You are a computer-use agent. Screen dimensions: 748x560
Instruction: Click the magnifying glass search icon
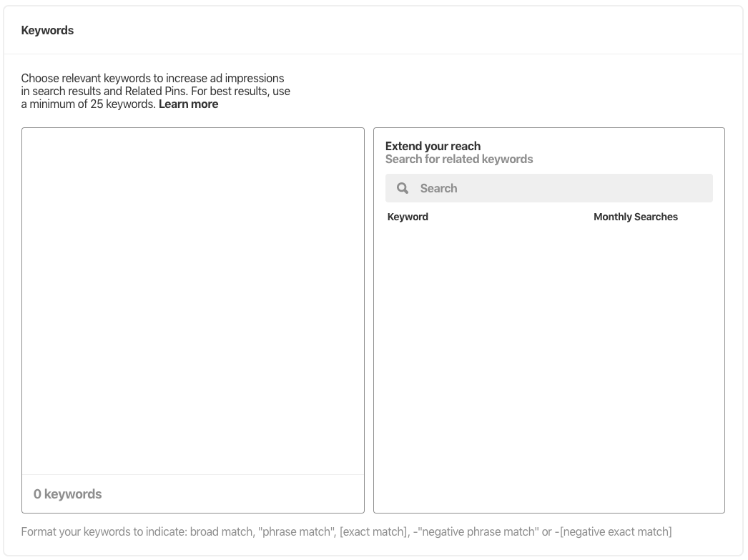pos(403,187)
